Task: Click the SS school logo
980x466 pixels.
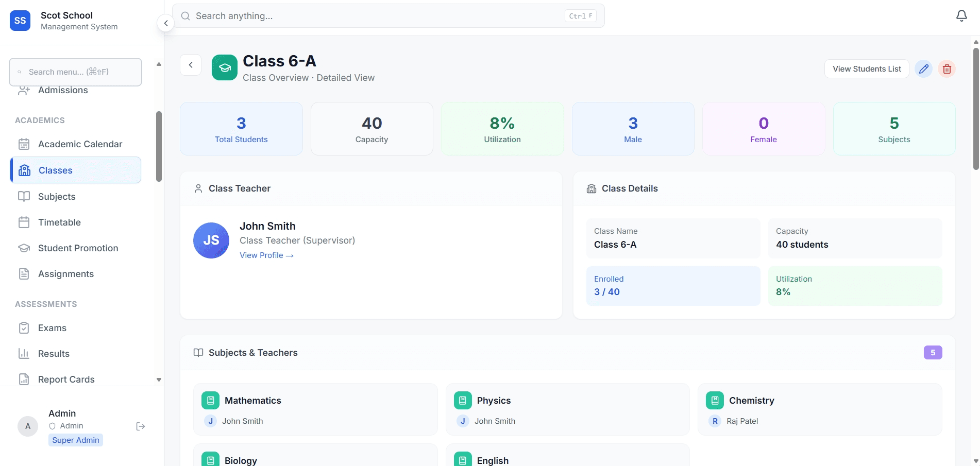Action: point(20,21)
